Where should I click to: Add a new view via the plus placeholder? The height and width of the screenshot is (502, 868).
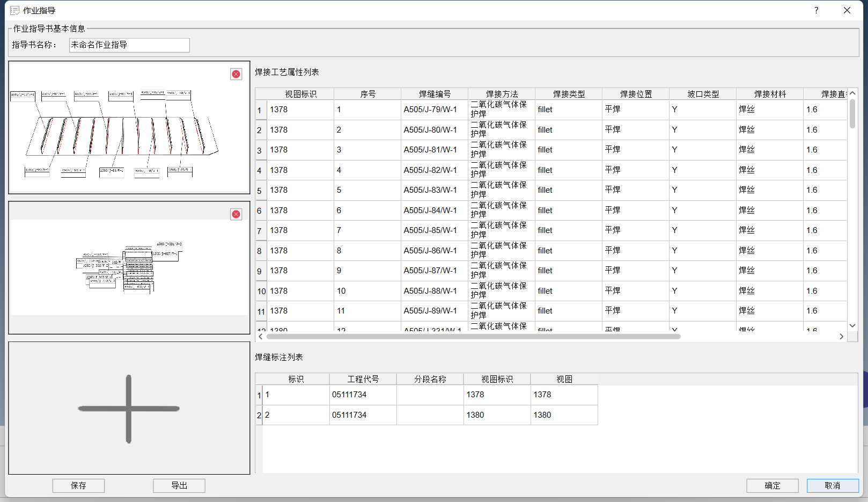point(128,409)
